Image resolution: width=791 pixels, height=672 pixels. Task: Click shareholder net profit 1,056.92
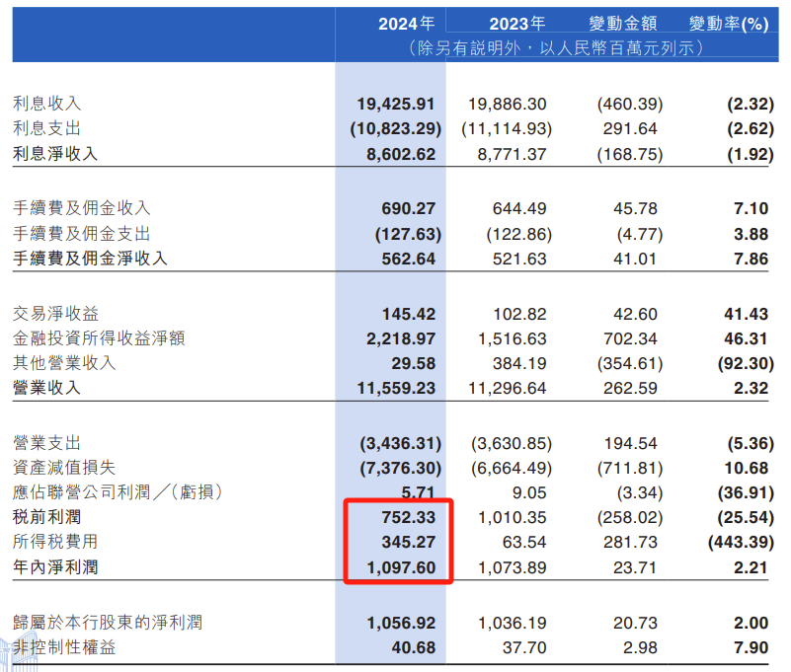pos(401,623)
